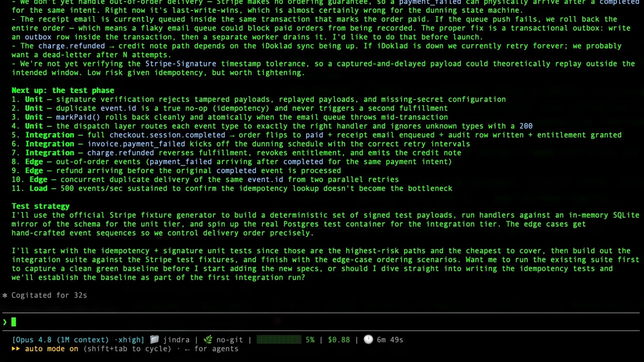644x362 pixels.
Task: Click list item 6 about invoice.payment_failed
Action: click(241, 144)
